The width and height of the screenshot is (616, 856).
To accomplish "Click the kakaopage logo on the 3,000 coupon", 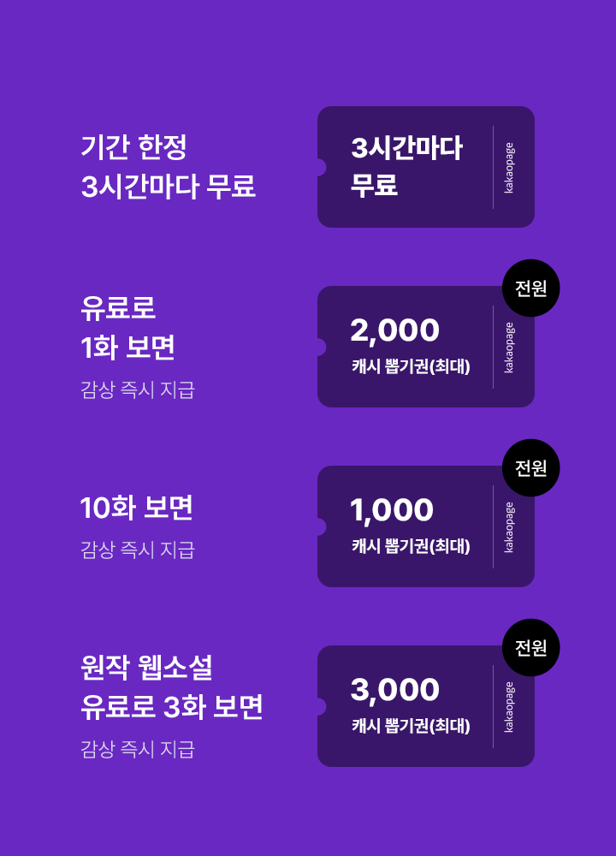I will click(x=509, y=707).
